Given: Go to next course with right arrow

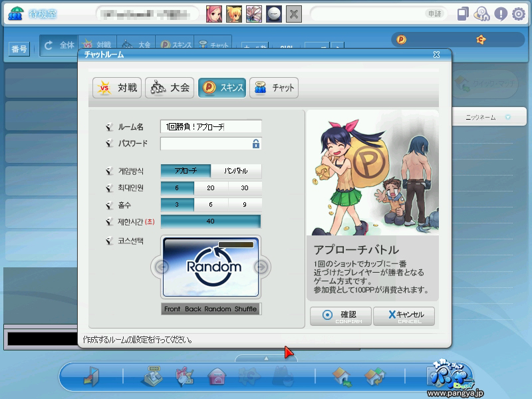Looking at the screenshot, I should point(261,267).
